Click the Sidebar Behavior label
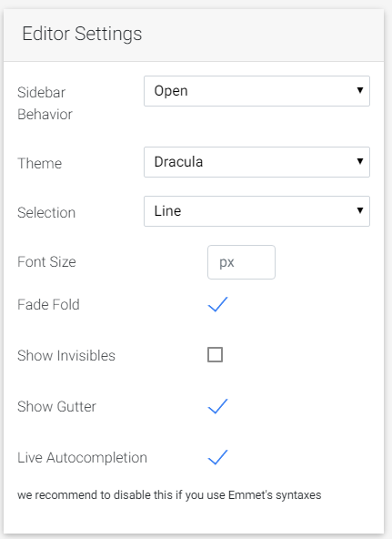 [x=45, y=103]
